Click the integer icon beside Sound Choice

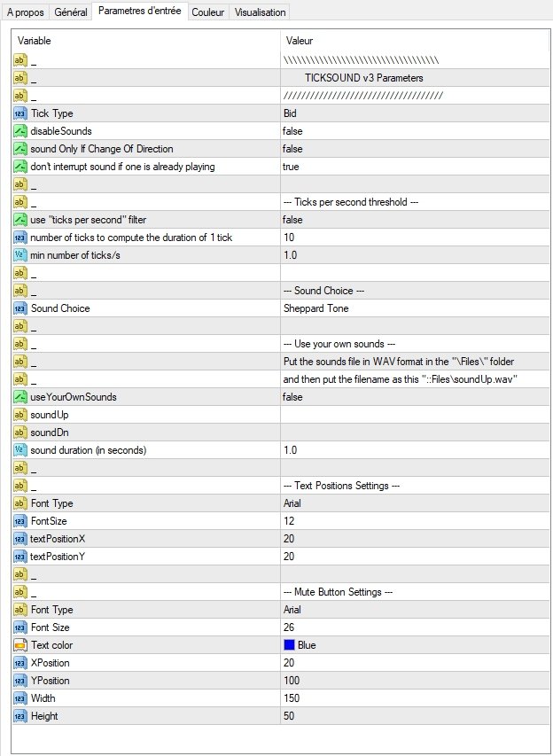(20, 308)
